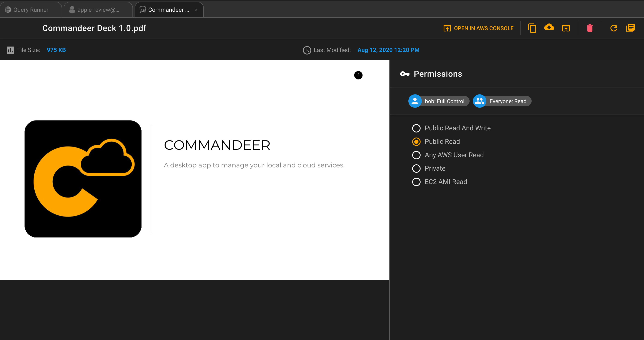The height and width of the screenshot is (340, 644).
Task: Set the permission to Private
Action: (429, 169)
